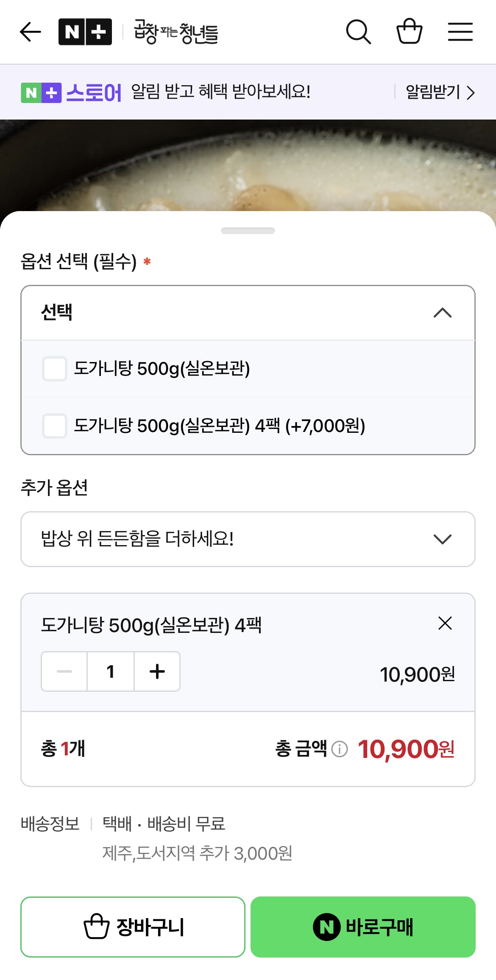Open the shopping bag icon in header
The image size is (496, 980).
pos(409,31)
